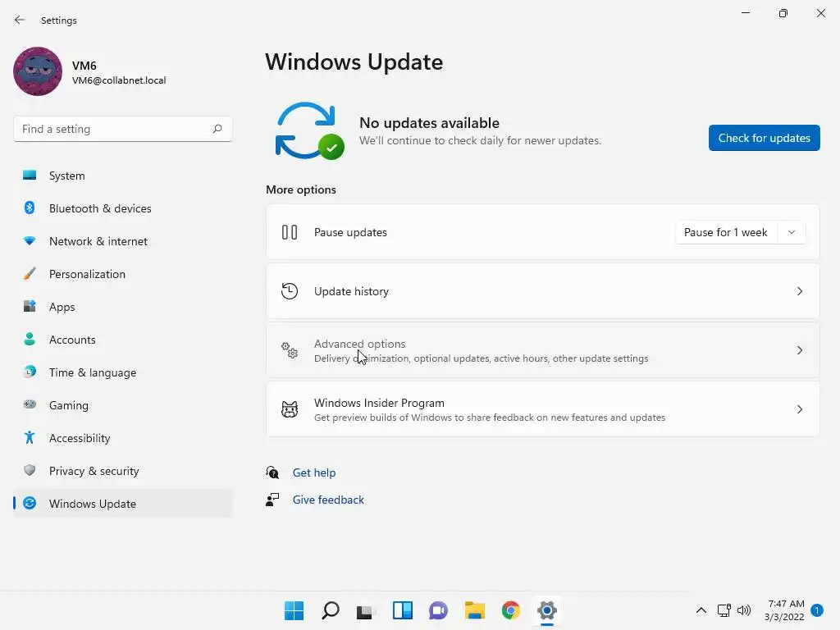Image resolution: width=840 pixels, height=630 pixels.
Task: Click Pause for 1 week button
Action: (726, 232)
